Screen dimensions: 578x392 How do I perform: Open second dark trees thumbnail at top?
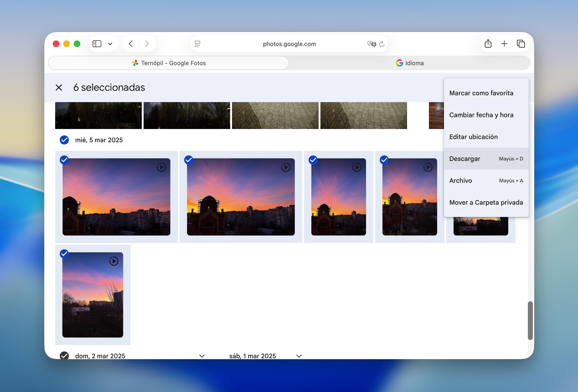coord(187,115)
